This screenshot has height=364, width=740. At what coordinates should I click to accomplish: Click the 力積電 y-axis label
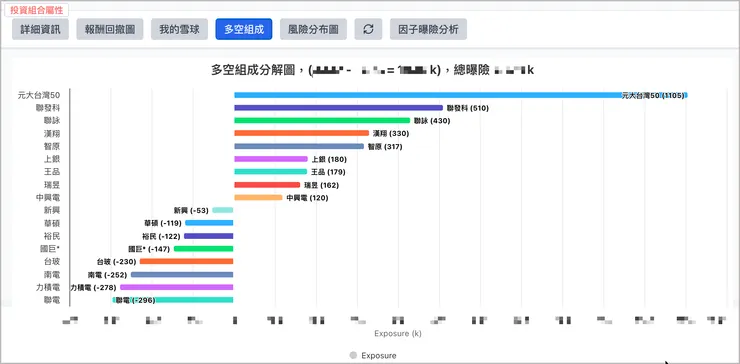(x=48, y=287)
